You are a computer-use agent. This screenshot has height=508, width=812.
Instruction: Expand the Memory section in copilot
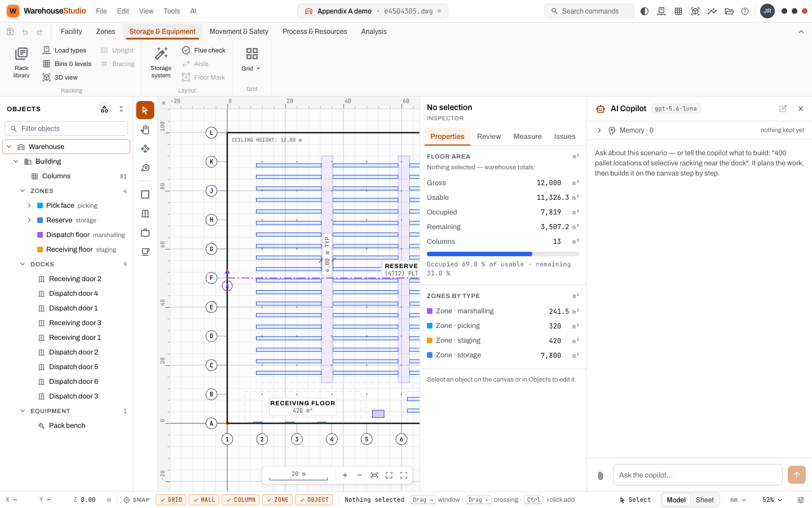(599, 130)
